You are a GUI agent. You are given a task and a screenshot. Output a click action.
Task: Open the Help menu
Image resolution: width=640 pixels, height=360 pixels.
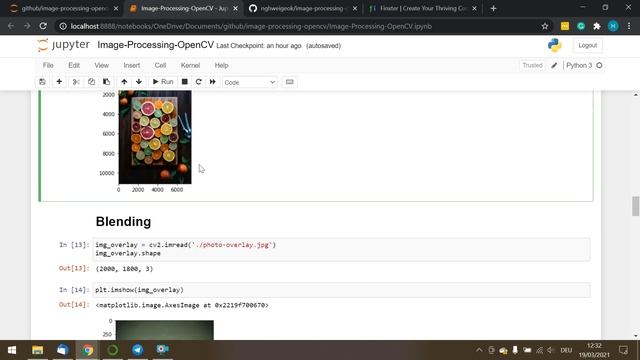pos(222,65)
